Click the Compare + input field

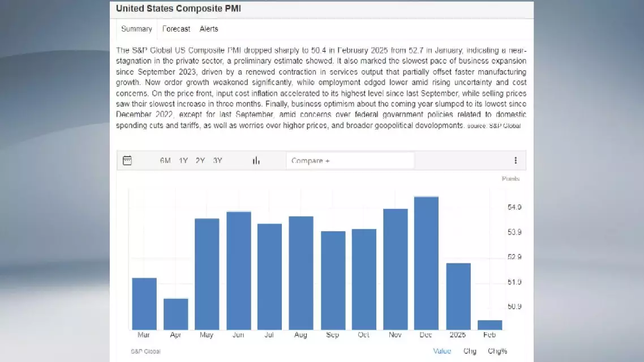(350, 161)
